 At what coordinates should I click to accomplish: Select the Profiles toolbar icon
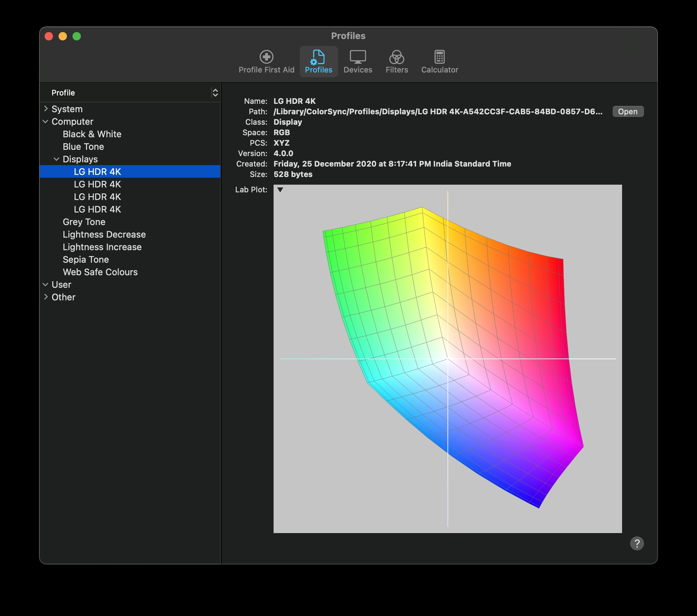tap(318, 62)
